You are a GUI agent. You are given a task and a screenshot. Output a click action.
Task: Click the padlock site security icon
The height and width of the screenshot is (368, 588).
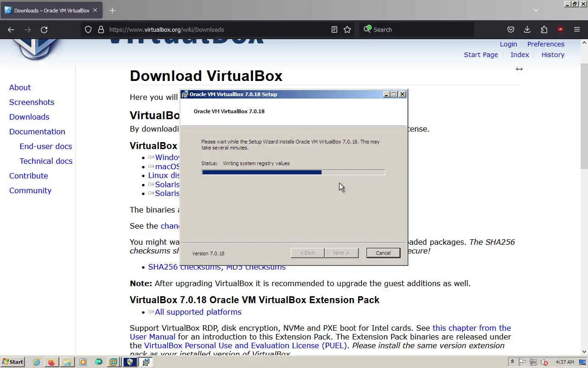coord(101,29)
